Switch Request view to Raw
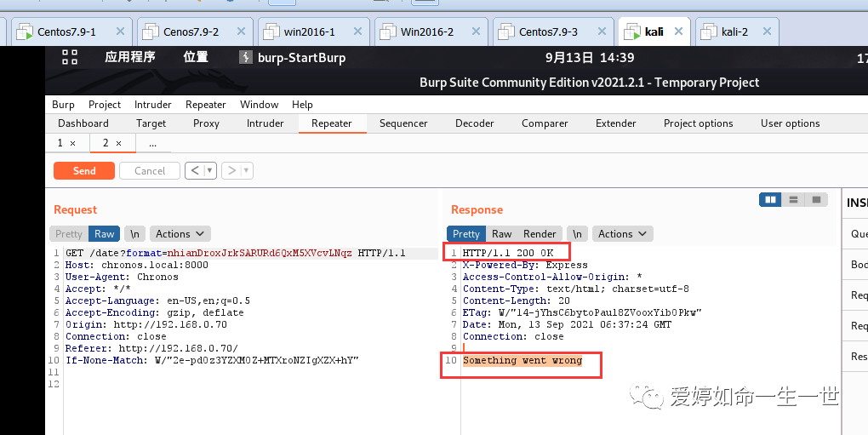Screen dimensions: 868x435 pyautogui.click(x=104, y=234)
